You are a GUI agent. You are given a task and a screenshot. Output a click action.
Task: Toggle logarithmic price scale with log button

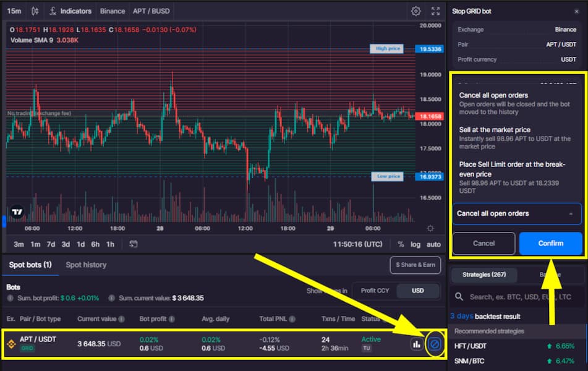point(416,244)
